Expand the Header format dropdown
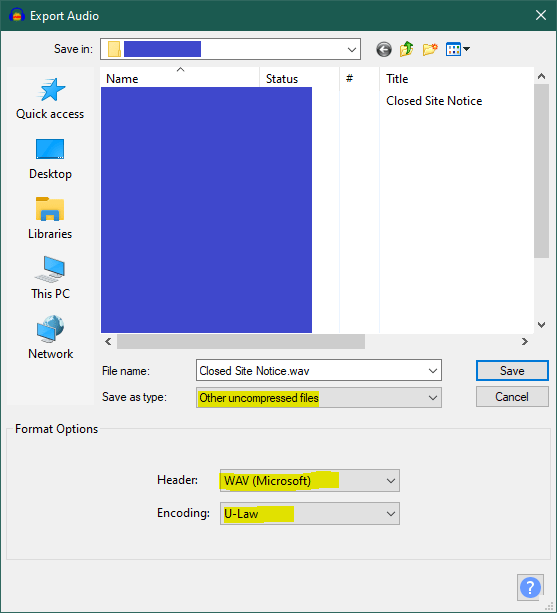Image resolution: width=557 pixels, height=613 pixels. point(310,480)
